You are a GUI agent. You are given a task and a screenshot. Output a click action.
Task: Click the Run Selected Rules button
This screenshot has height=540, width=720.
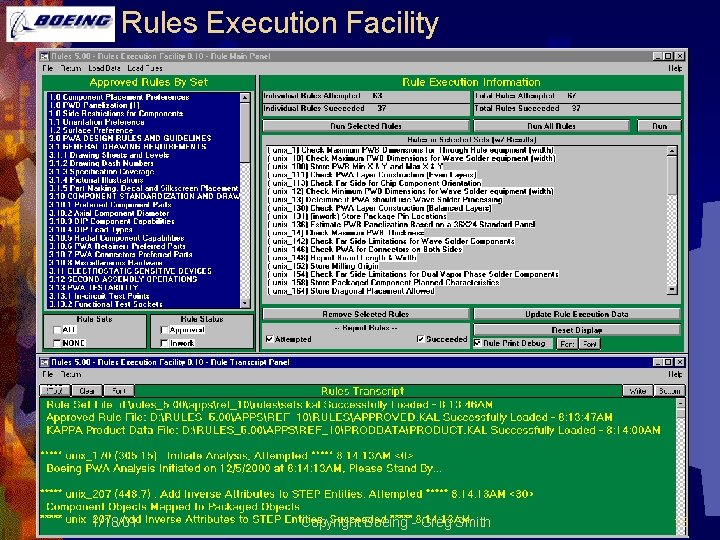tap(366, 126)
